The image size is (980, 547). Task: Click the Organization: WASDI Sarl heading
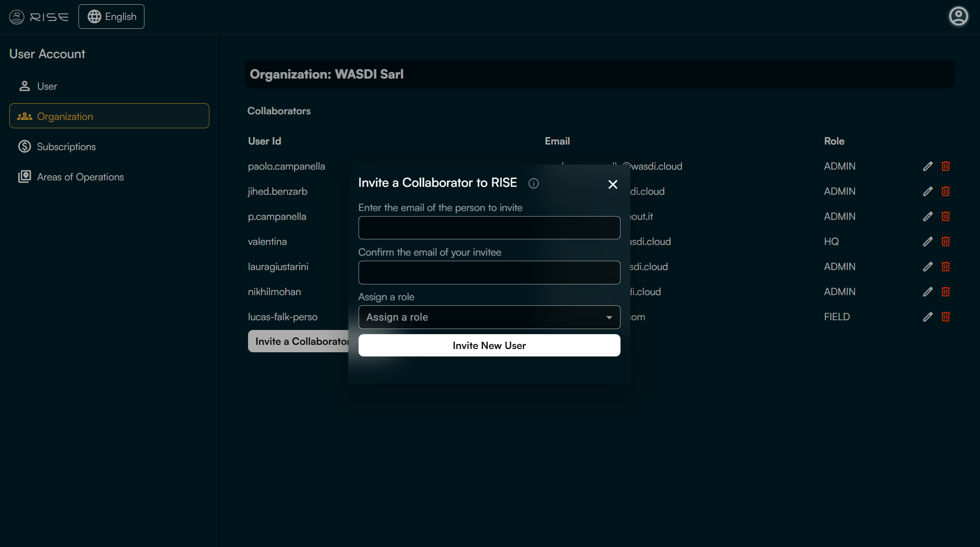[327, 74]
